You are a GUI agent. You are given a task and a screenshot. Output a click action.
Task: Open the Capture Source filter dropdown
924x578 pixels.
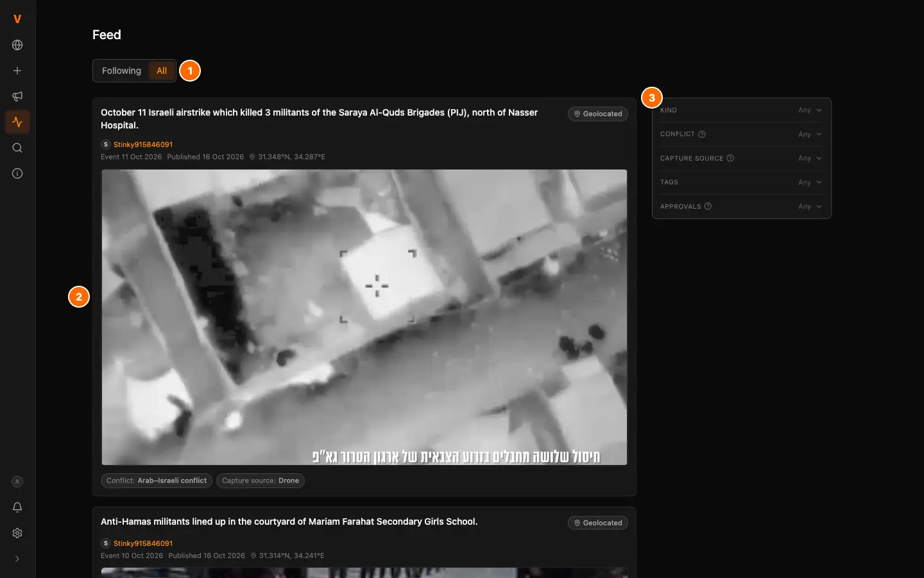[x=741, y=158]
